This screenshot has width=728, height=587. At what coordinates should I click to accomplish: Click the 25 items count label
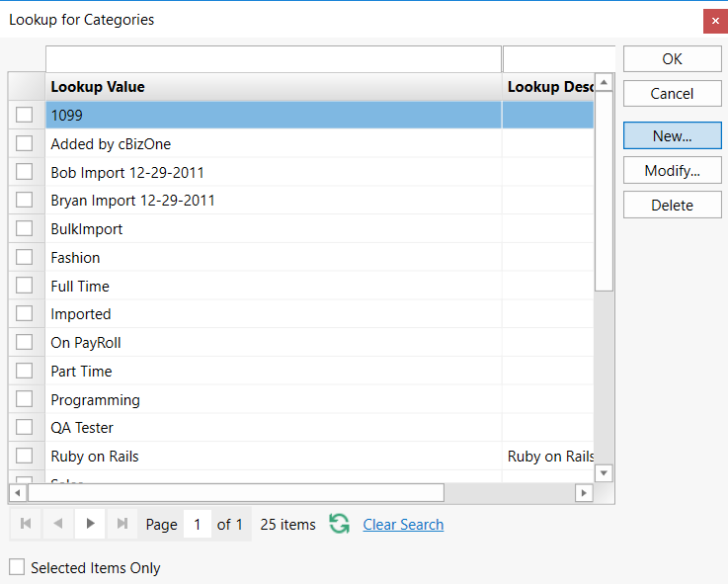[x=287, y=525]
